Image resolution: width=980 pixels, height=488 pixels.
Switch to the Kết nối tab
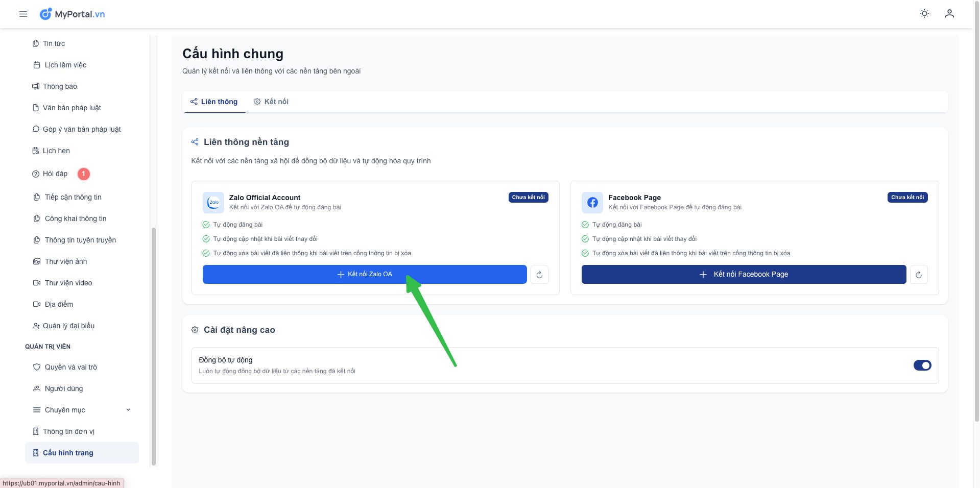271,102
